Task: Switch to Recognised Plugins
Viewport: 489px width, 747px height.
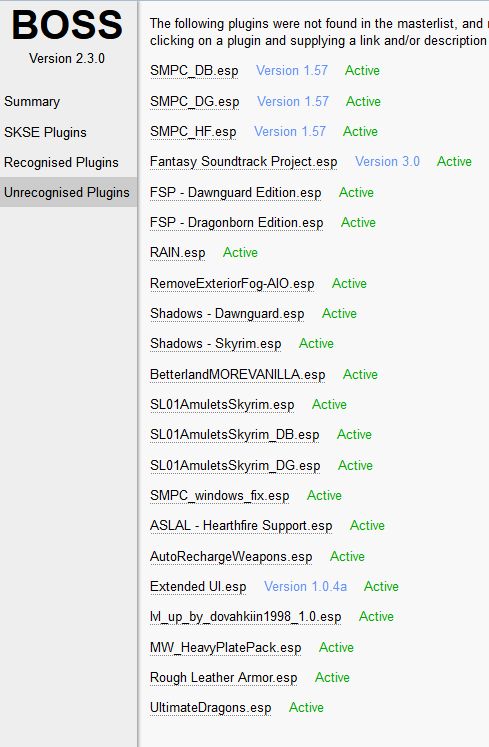Action: (x=61, y=162)
